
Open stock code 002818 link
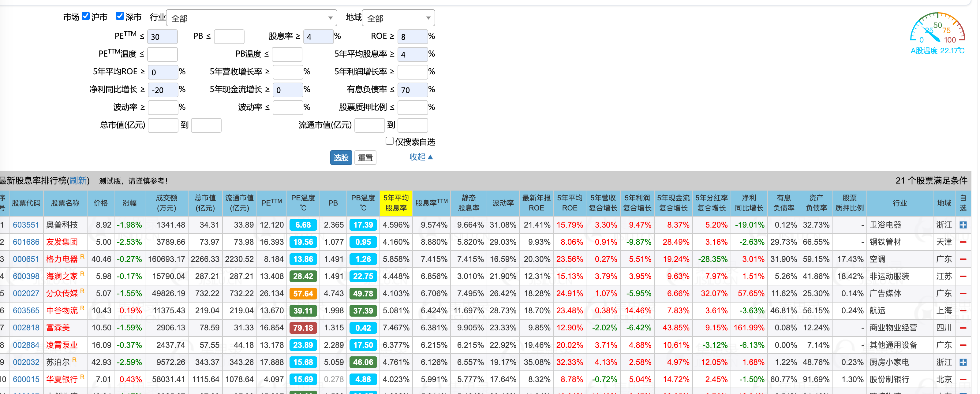tap(26, 328)
